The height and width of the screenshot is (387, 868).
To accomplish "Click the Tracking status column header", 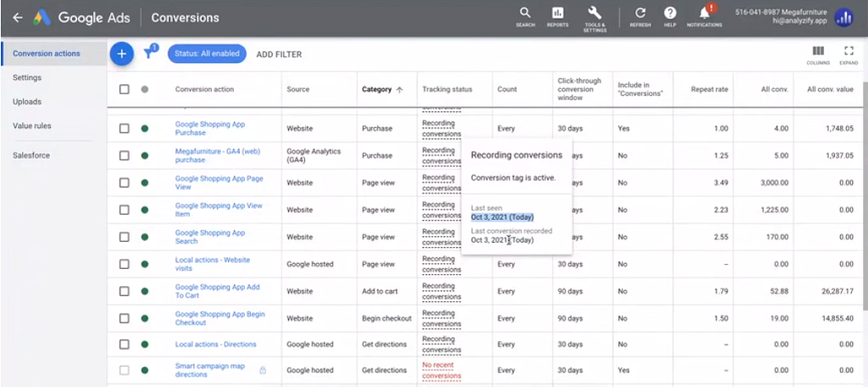I will [x=448, y=89].
